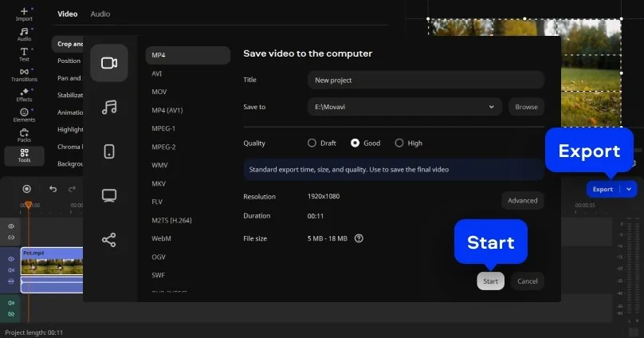Expand the Save to folder dropdown

[x=492, y=107]
